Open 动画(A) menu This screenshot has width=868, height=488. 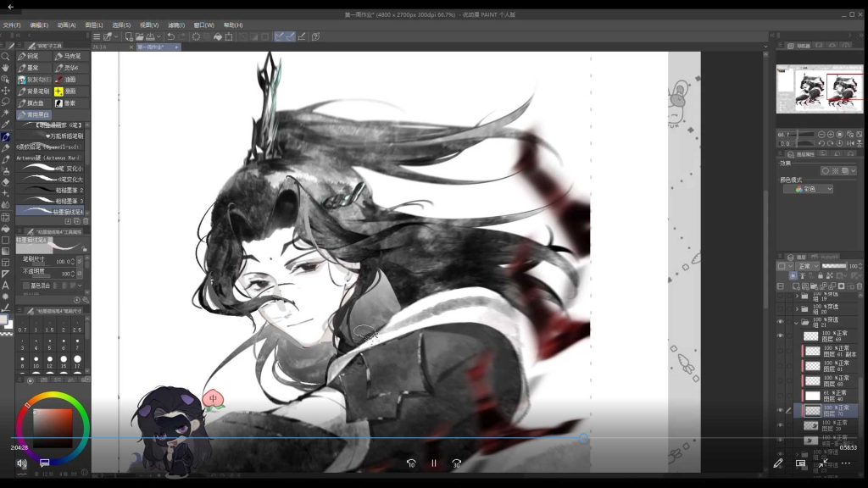point(66,25)
